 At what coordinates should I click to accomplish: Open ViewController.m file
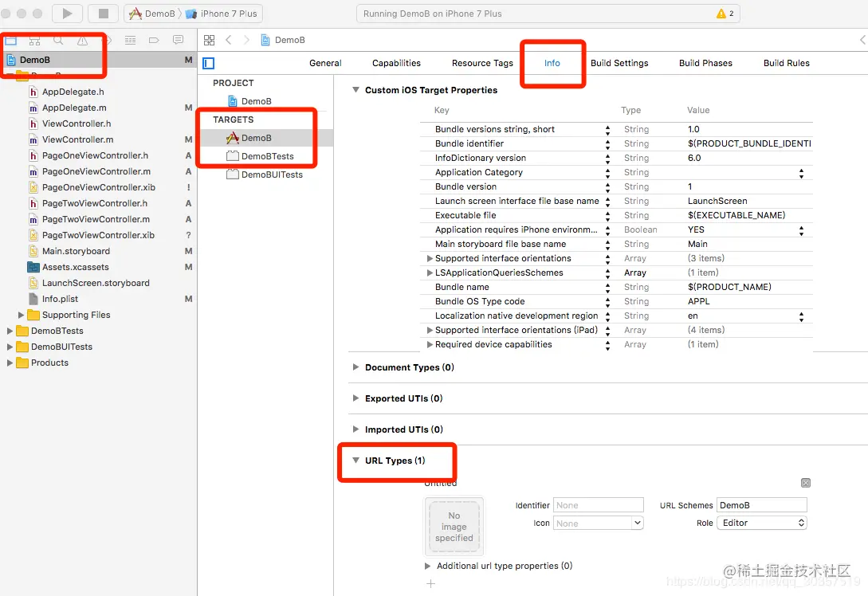point(77,139)
